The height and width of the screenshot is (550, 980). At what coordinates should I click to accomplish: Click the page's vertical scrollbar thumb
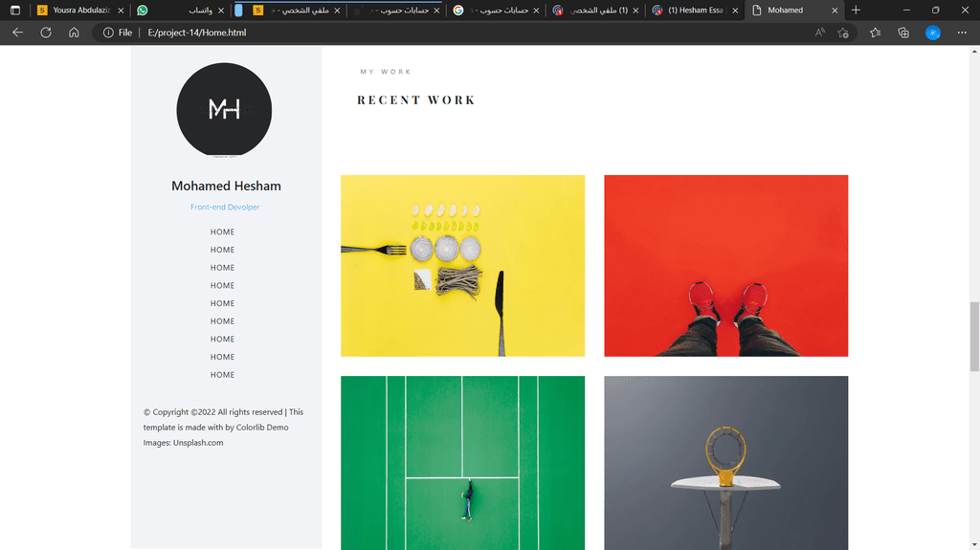pos(973,337)
